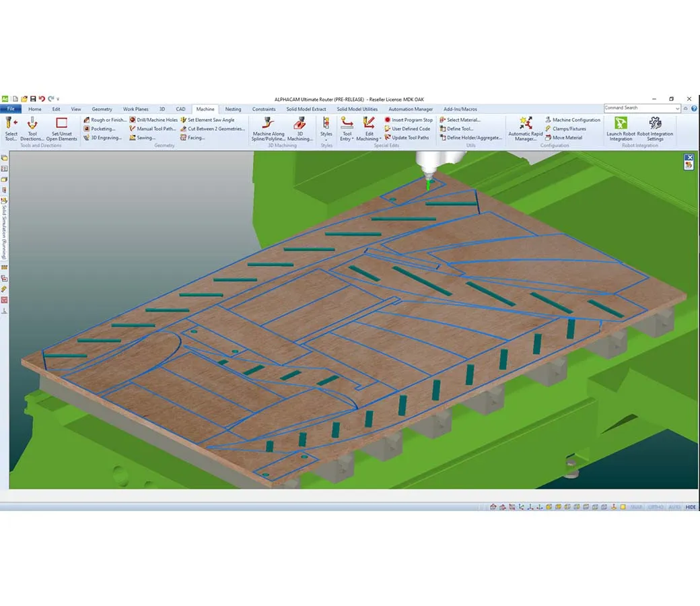This screenshot has width=700, height=606.
Task: Toggle ORTHO mode in status bar
Action: [x=655, y=507]
